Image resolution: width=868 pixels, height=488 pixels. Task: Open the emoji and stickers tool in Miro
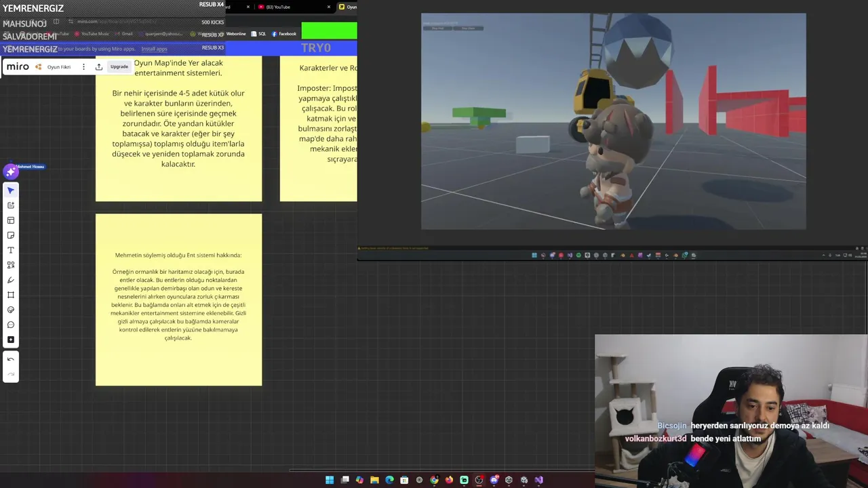point(11,310)
